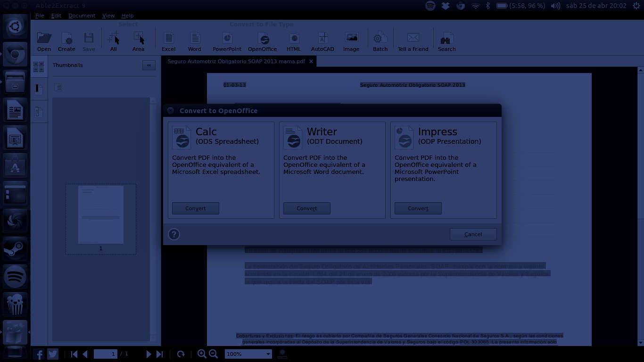
Task: Click the Tell a Friend envelope icon
Action: 413,41
